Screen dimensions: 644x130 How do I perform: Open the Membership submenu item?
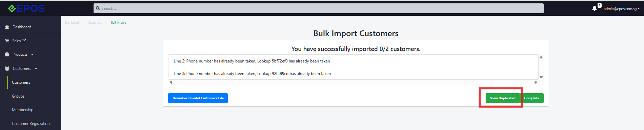pyautogui.click(x=22, y=110)
